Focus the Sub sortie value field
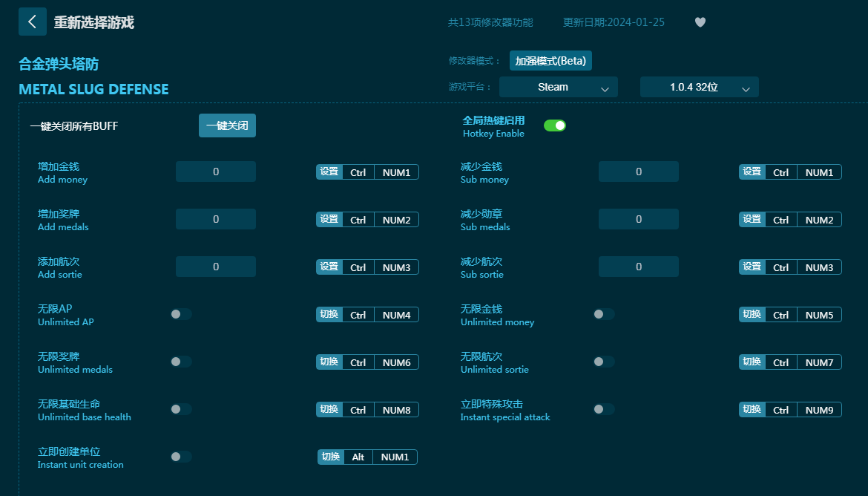This screenshot has width=868, height=496. pyautogui.click(x=639, y=267)
